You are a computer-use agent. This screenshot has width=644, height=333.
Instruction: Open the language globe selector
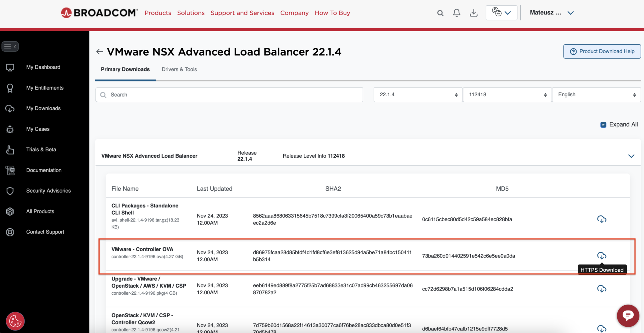[501, 13]
